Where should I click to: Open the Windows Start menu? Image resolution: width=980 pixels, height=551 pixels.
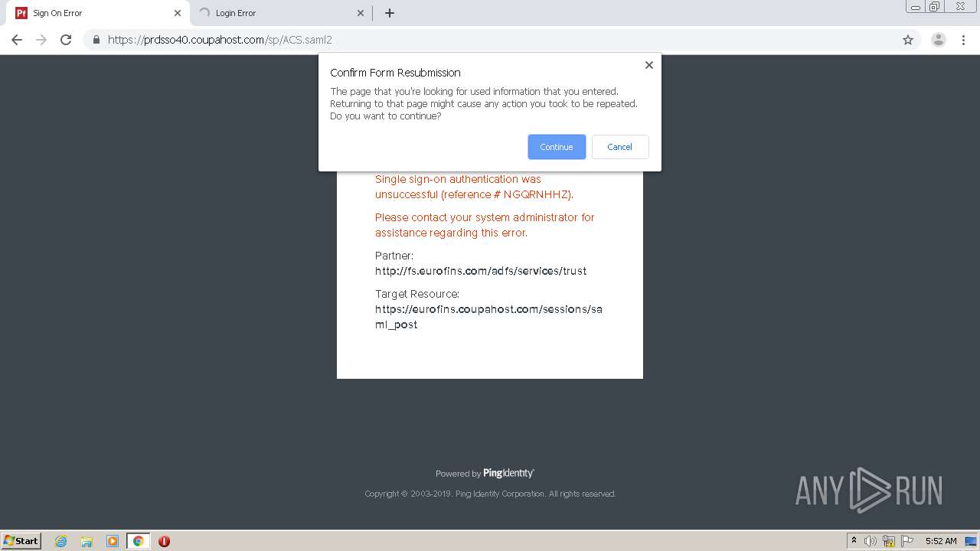(21, 540)
